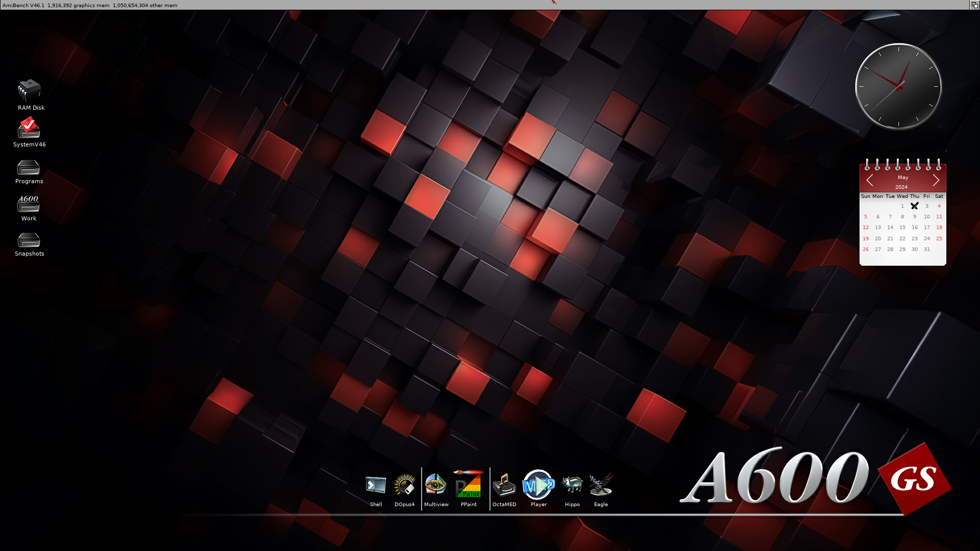Select May 1 in the calendar
Image resolution: width=980 pixels, height=551 pixels.
coord(902,206)
